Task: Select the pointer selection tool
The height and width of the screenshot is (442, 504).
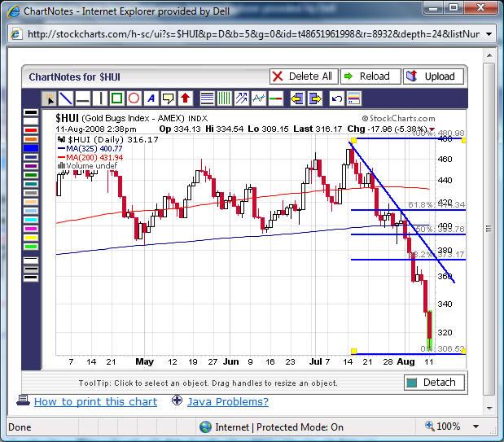Action: point(49,98)
